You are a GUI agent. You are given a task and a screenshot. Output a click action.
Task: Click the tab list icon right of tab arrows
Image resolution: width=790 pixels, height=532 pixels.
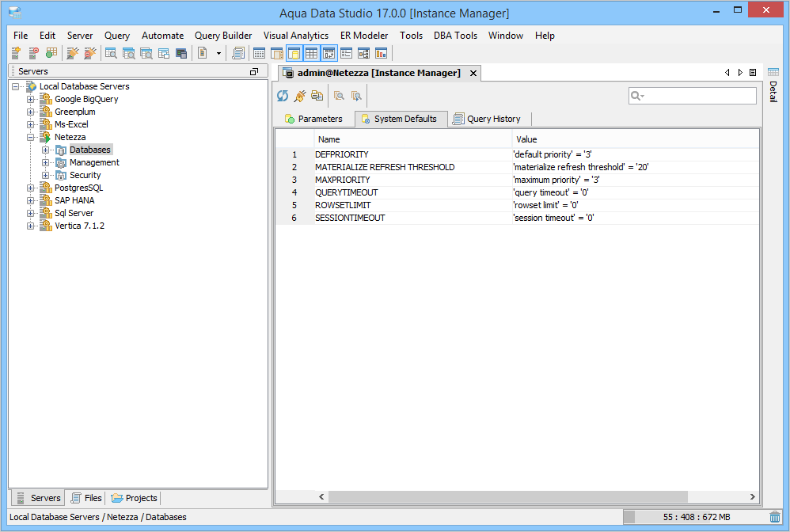(753, 73)
